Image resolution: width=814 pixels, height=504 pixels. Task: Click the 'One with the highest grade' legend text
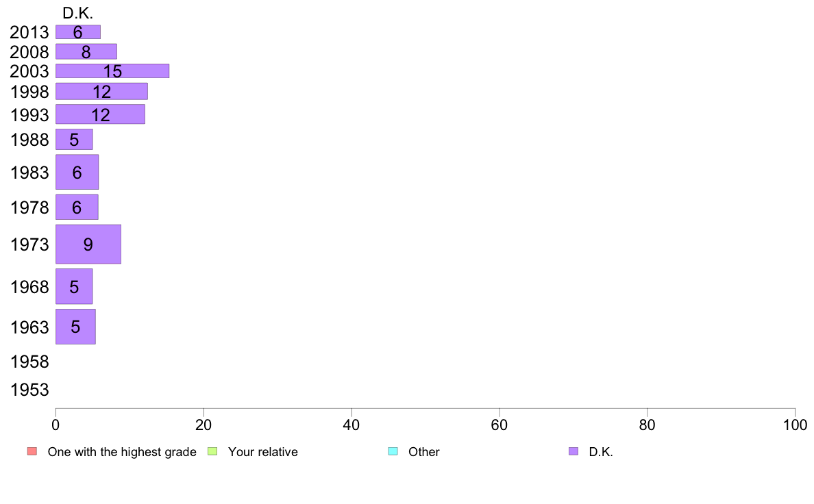click(122, 451)
